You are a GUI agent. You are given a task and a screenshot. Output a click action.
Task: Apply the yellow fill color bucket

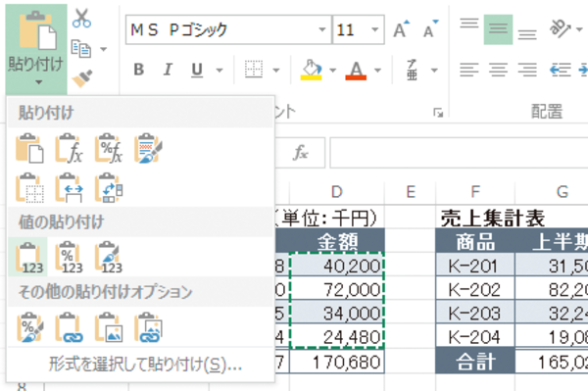click(x=312, y=70)
